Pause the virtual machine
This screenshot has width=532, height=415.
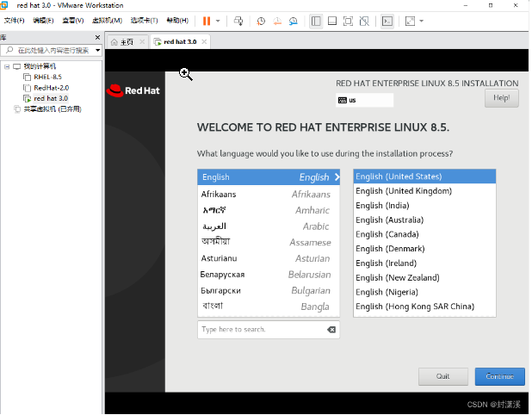coord(207,21)
